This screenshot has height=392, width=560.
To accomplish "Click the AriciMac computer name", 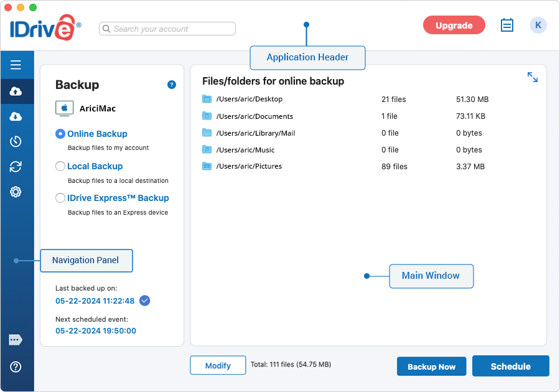I will click(98, 108).
